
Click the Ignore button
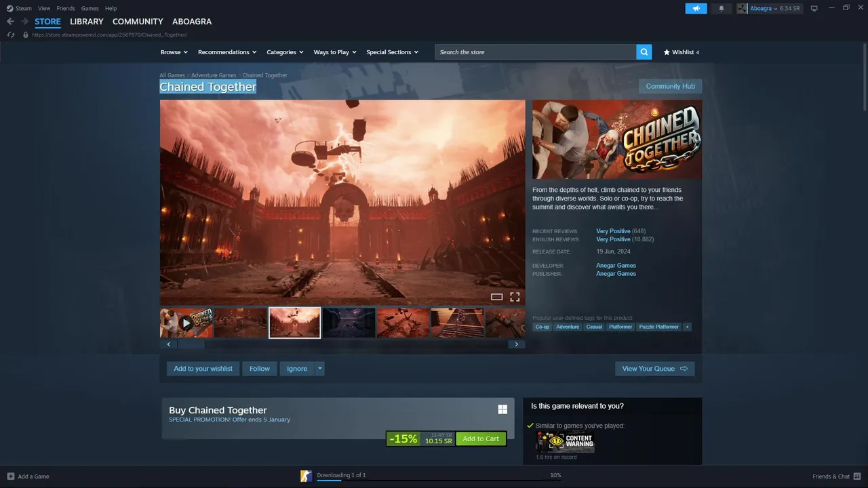click(x=297, y=369)
